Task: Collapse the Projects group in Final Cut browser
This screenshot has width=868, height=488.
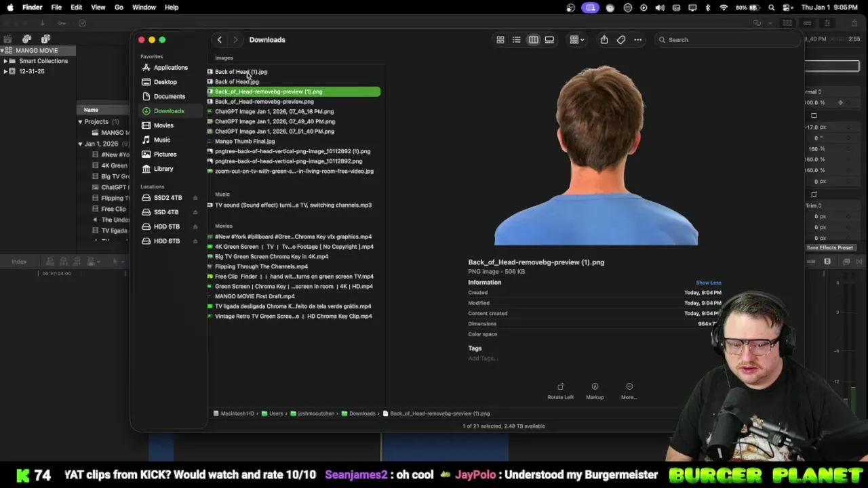Action: 80,122
